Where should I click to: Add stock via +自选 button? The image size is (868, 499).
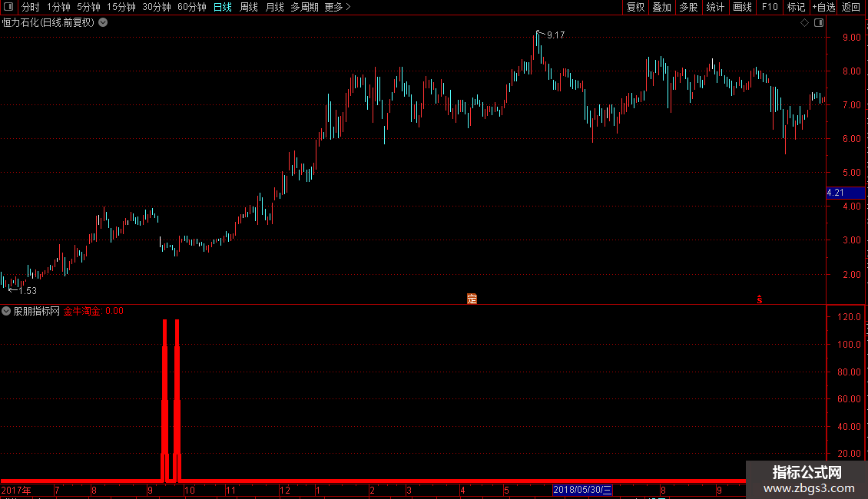coord(823,7)
